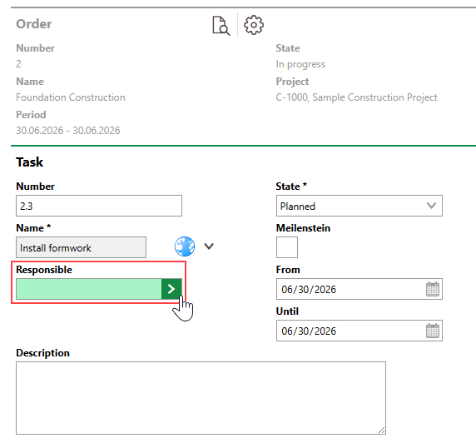Click into the task Number field 2.3

(99, 206)
